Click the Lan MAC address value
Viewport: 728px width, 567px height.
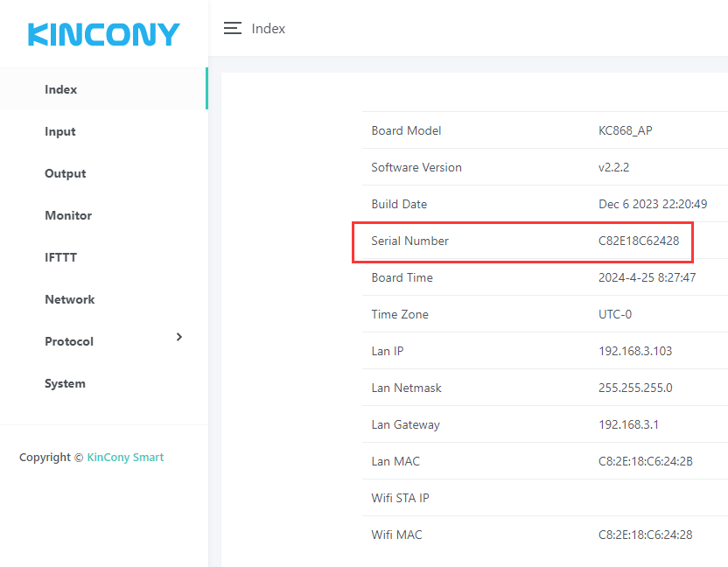click(x=646, y=461)
